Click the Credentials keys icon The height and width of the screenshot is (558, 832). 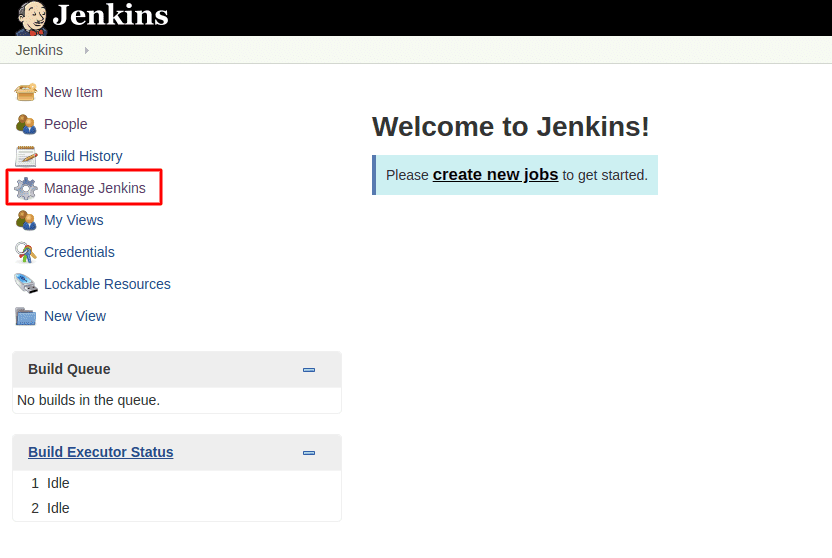(x=26, y=252)
